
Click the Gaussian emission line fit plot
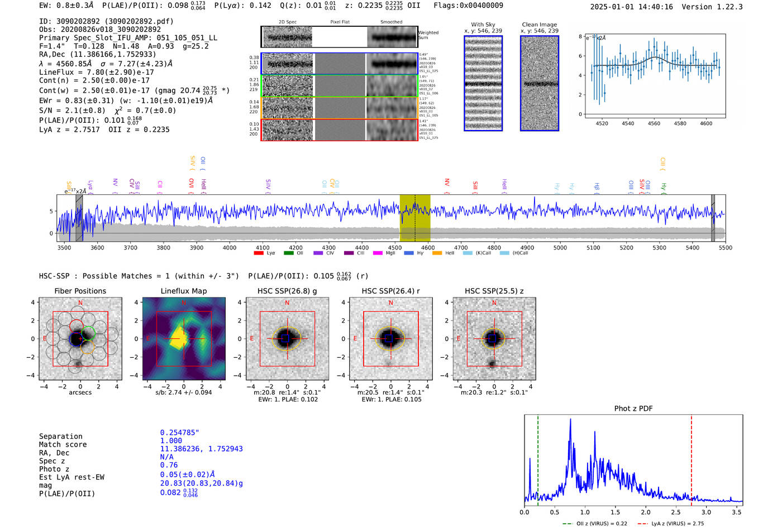tap(655, 76)
